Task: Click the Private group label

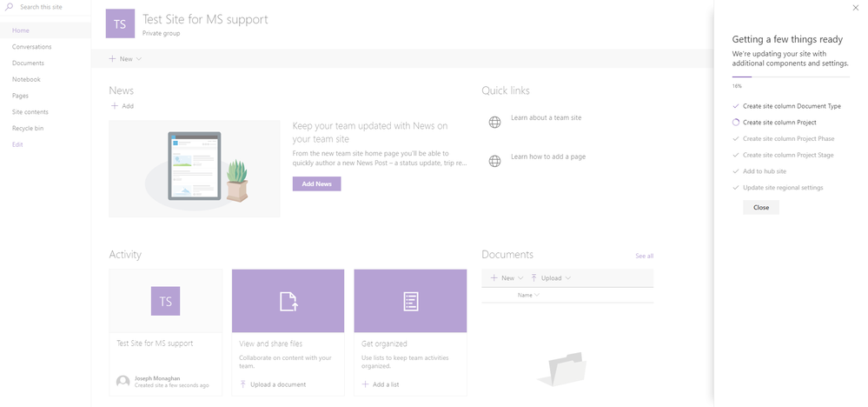Action: tap(161, 33)
